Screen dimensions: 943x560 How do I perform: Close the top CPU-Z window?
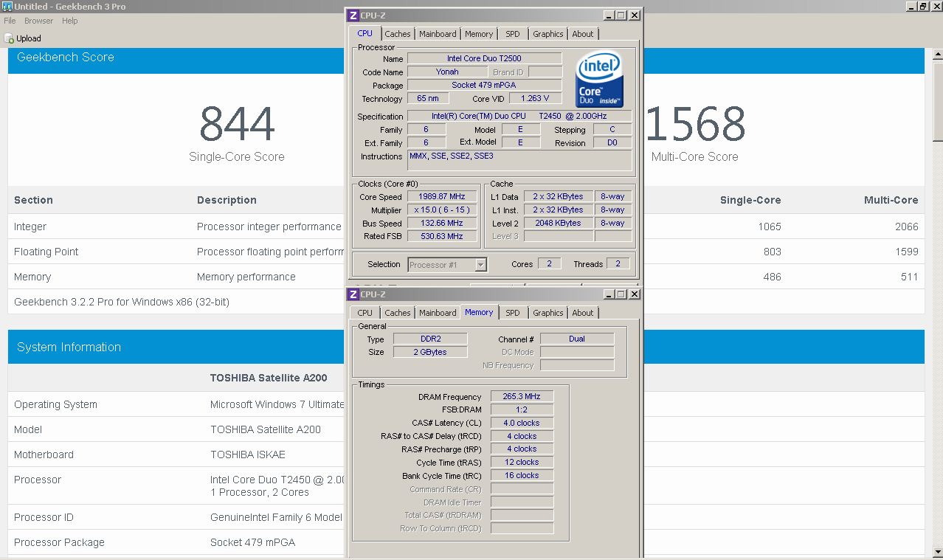click(635, 15)
